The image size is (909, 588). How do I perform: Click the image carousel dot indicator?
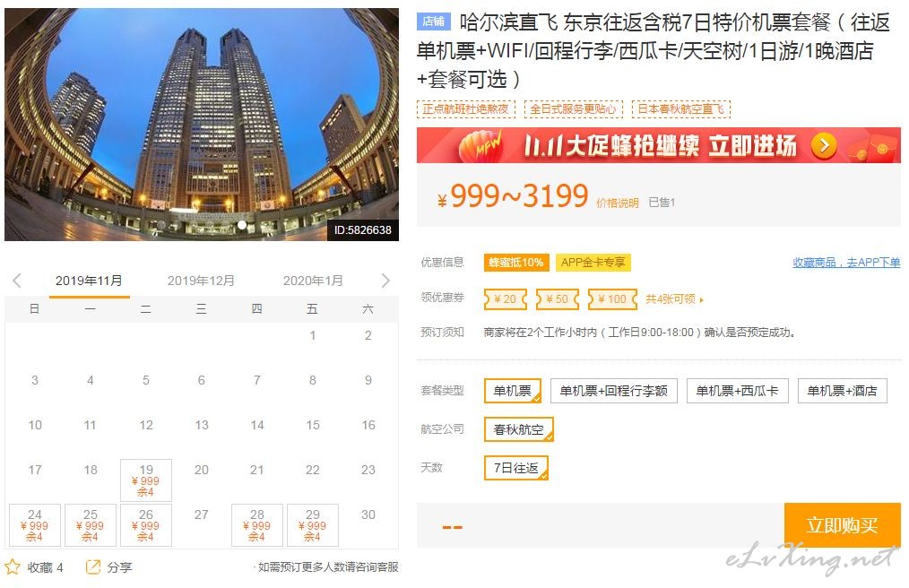(x=242, y=225)
